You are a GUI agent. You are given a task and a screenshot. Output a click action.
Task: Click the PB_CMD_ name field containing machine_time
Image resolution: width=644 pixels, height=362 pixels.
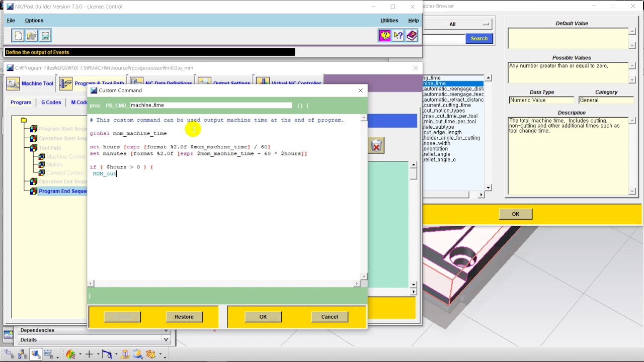pos(211,105)
